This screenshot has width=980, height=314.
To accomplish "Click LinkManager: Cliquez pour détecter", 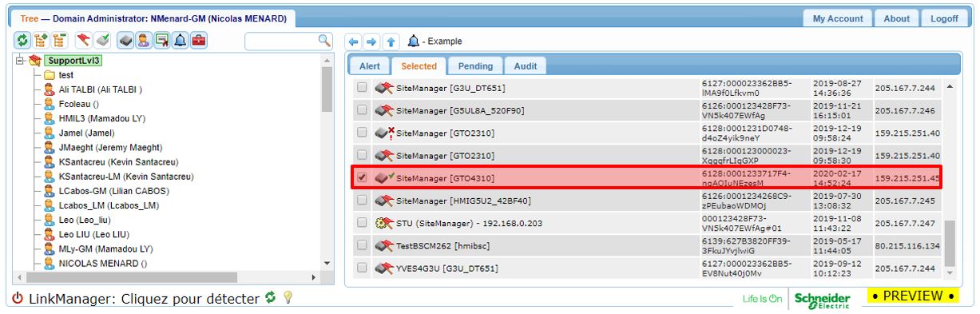I will pyautogui.click(x=144, y=299).
